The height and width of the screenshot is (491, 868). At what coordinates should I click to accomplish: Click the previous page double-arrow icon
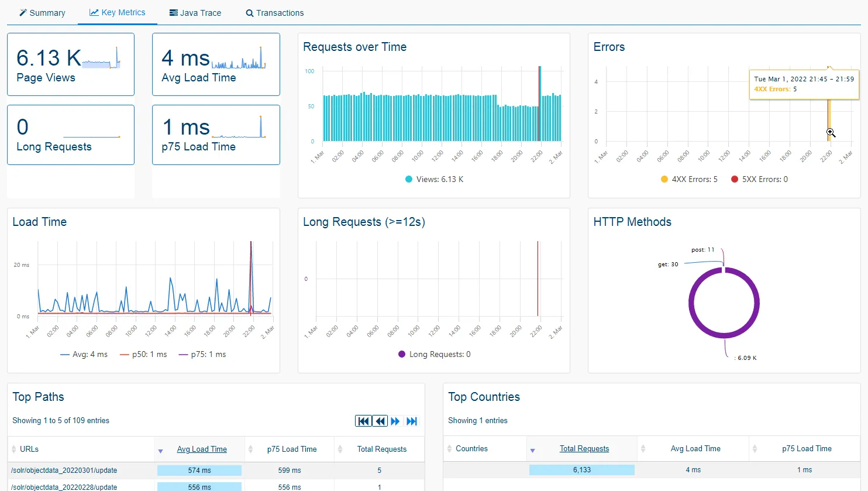coord(380,421)
